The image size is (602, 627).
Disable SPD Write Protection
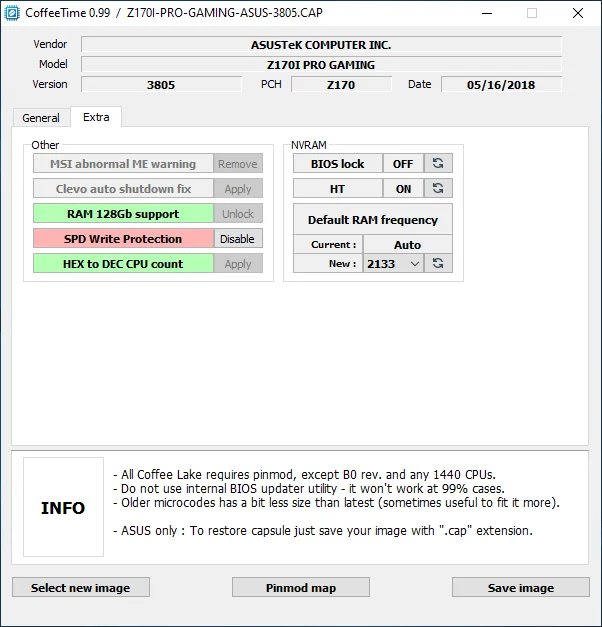click(238, 239)
